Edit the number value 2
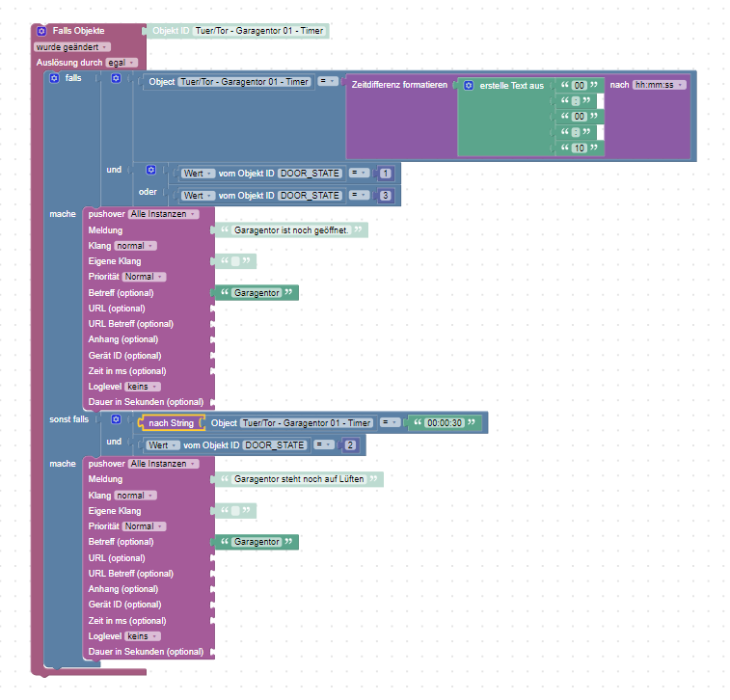 350,445
